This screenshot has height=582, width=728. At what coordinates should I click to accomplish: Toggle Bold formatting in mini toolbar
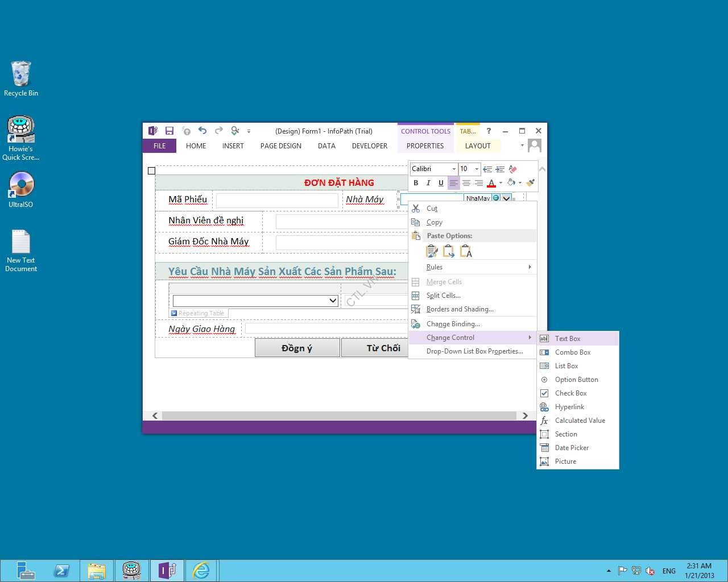click(416, 183)
